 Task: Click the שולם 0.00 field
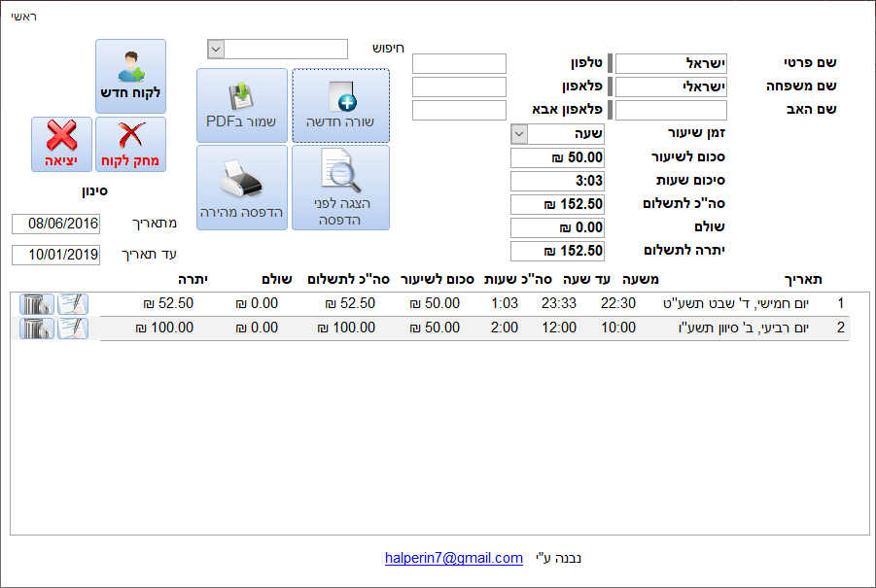(x=557, y=227)
